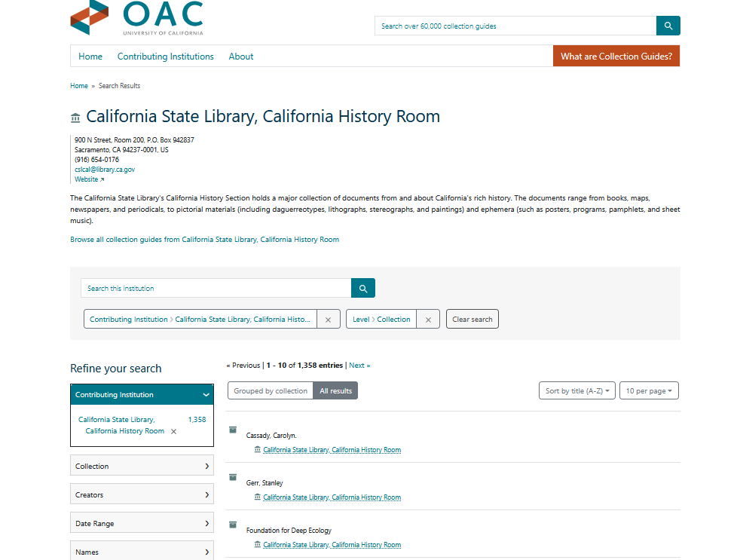
Task: Click the Search Results breadcrumb text
Action: coord(119,86)
